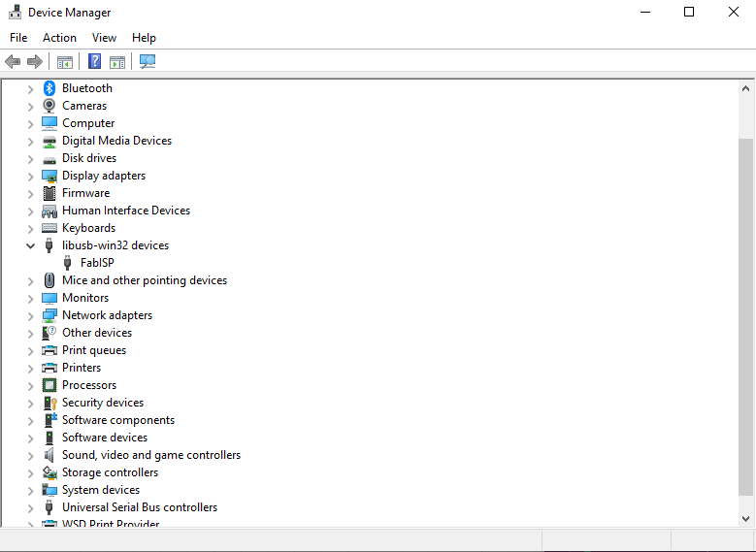Select the Keyboards label
The image size is (756, 552).
pyautogui.click(x=88, y=228)
